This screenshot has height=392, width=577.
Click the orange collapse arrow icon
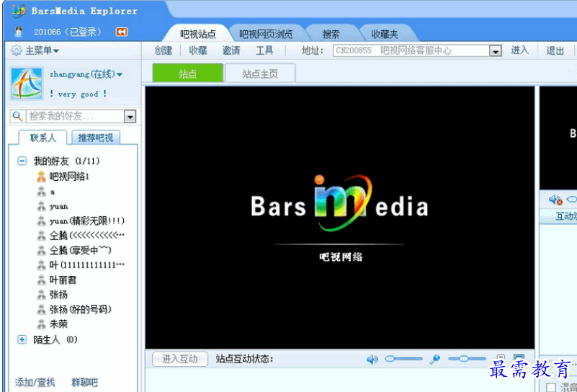pos(122,32)
